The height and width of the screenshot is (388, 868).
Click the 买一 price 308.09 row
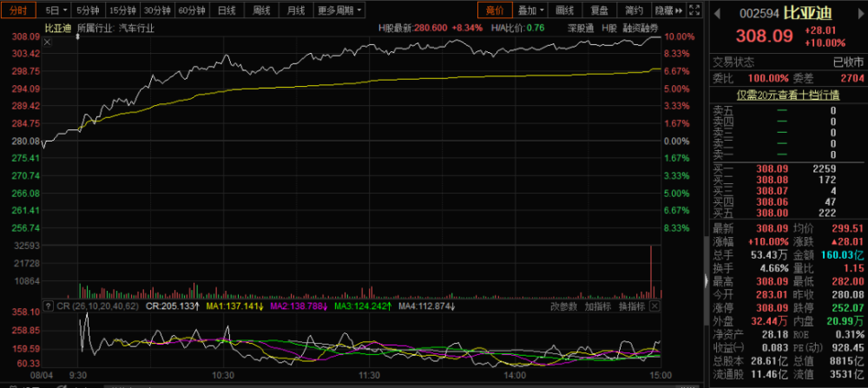[x=788, y=168]
